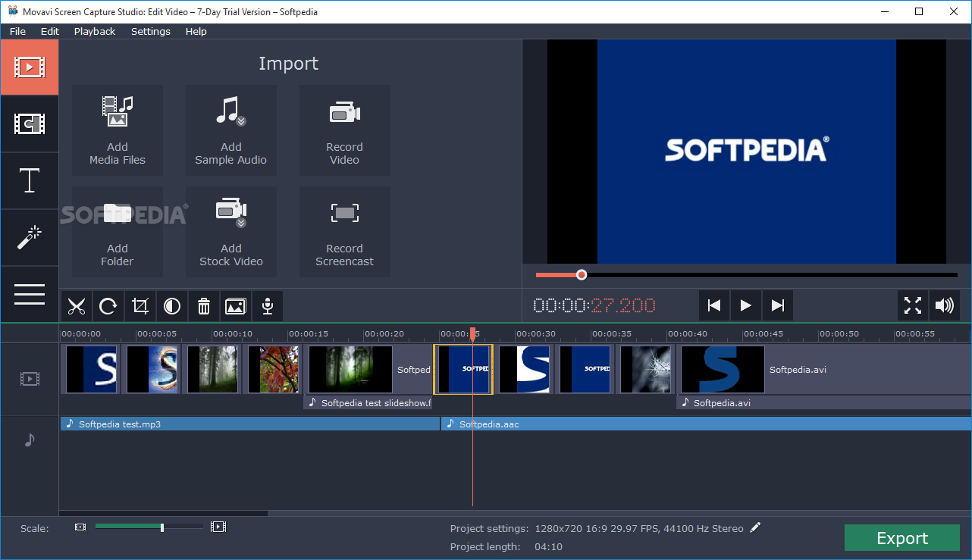Click the green Export button

[902, 538]
